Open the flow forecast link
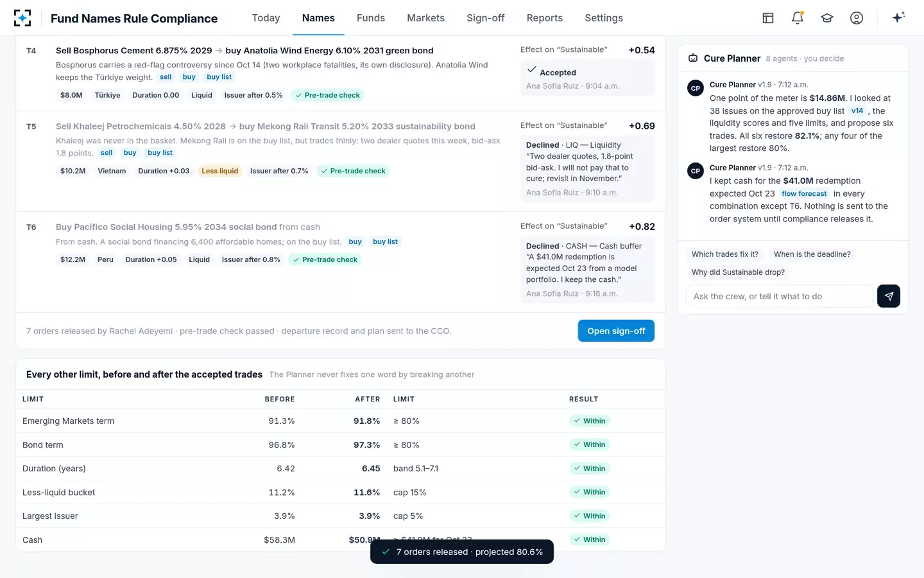924x578 pixels. [x=804, y=193]
